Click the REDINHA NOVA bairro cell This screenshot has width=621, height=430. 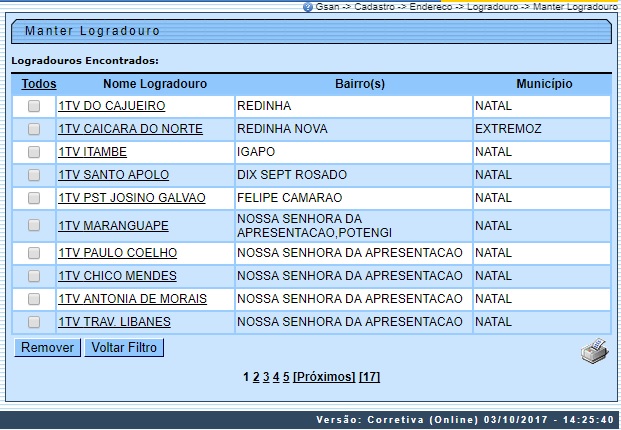click(354, 129)
